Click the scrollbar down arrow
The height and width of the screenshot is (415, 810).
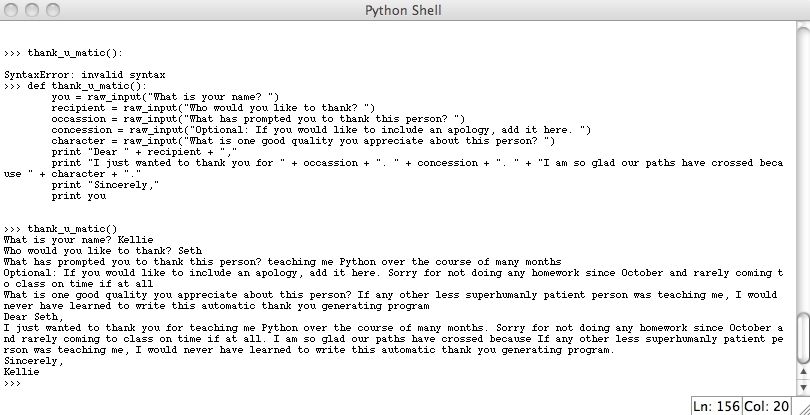(803, 387)
